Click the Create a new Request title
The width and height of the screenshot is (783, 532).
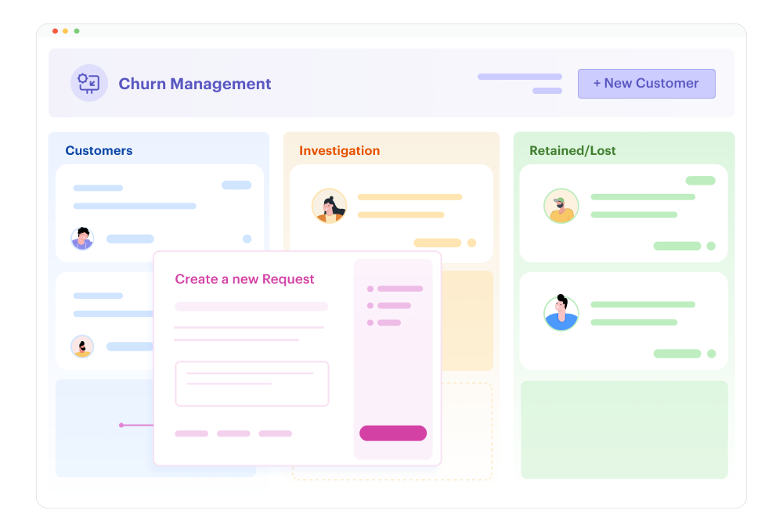coord(244,279)
